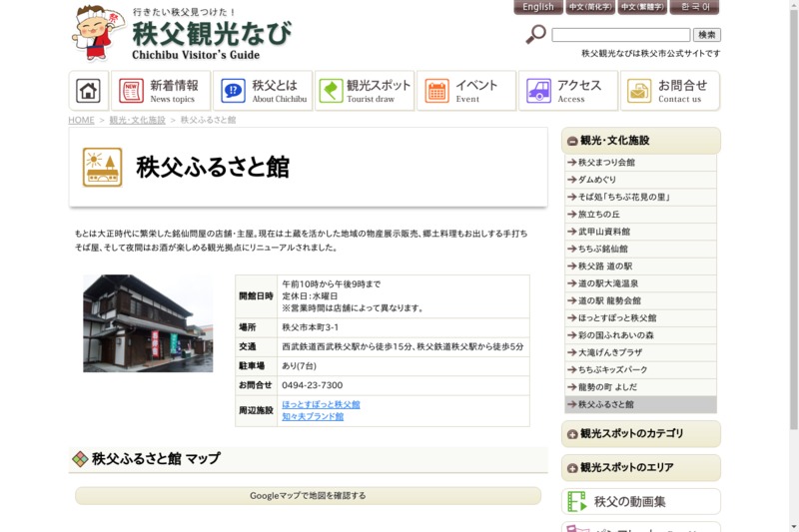This screenshot has height=532, width=799.
Task: Open 秩父とは About Chichibu menu
Action: point(263,91)
